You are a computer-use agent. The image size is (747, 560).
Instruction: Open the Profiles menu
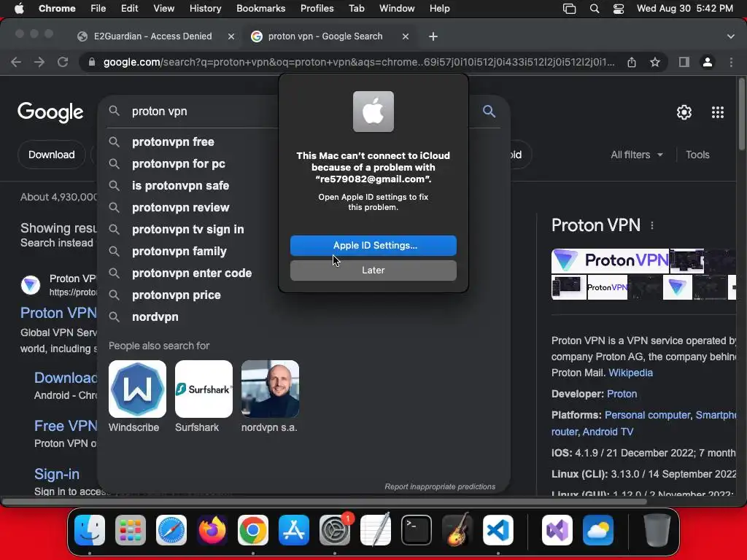(x=317, y=9)
